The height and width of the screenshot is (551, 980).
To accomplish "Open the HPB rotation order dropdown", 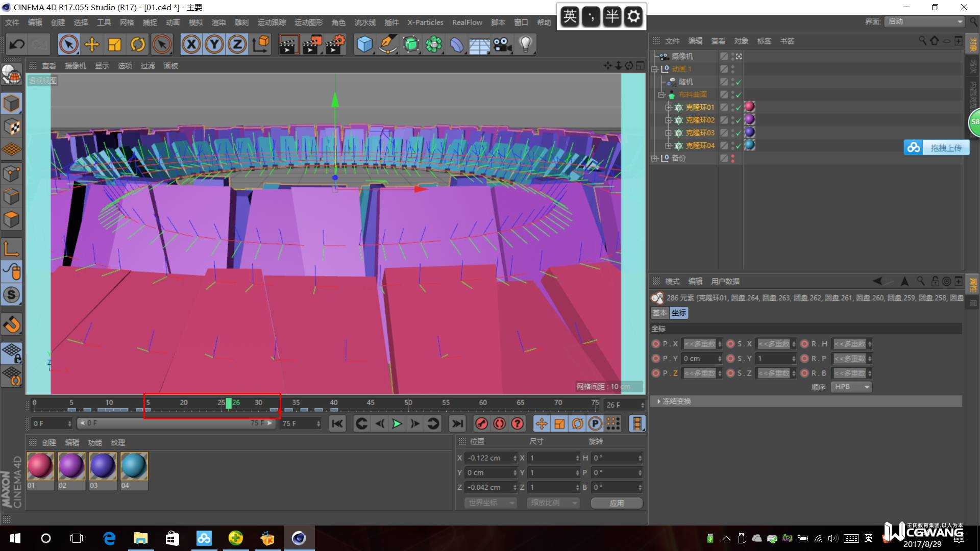I will coord(851,387).
